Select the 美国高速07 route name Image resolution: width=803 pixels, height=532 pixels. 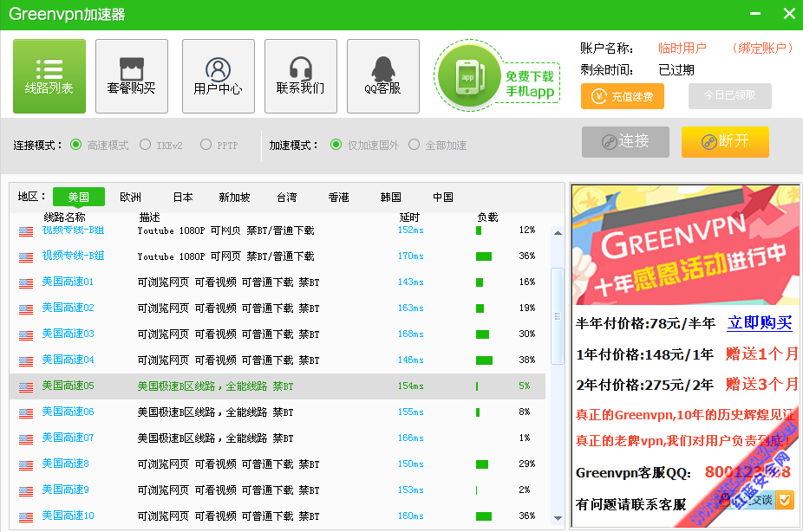pos(68,438)
